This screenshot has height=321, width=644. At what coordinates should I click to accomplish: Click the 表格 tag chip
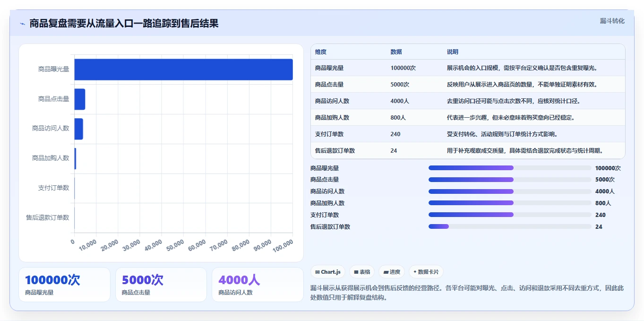pos(362,272)
